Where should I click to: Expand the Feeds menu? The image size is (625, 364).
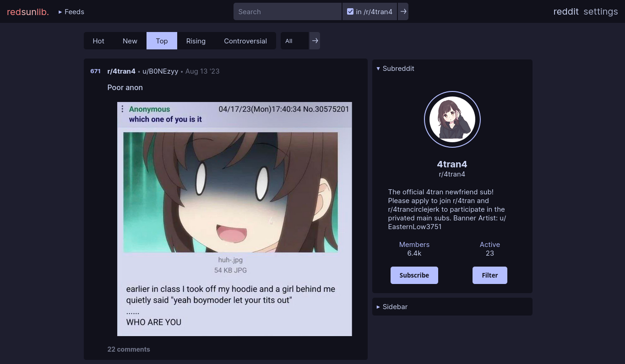[x=71, y=12]
